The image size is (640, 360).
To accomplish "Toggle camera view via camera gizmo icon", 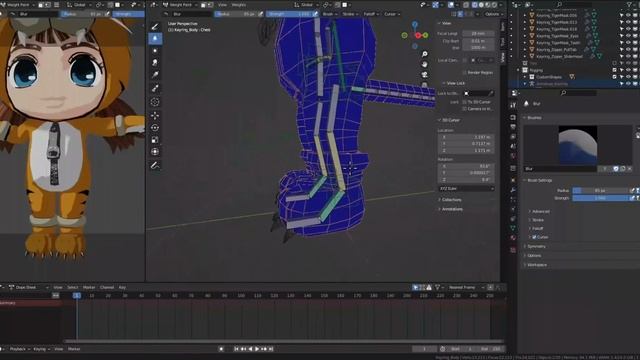I will point(424,75).
